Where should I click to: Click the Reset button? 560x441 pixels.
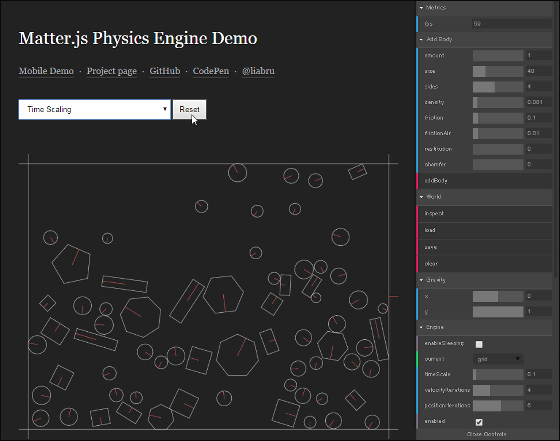(189, 110)
